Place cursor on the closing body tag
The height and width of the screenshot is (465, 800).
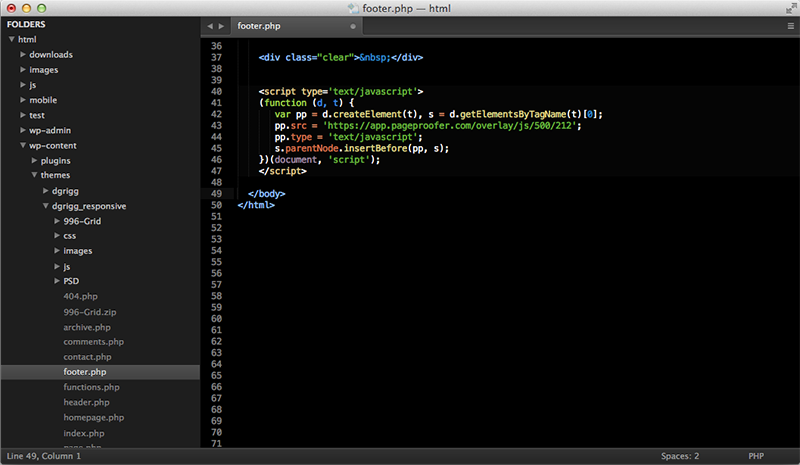266,193
